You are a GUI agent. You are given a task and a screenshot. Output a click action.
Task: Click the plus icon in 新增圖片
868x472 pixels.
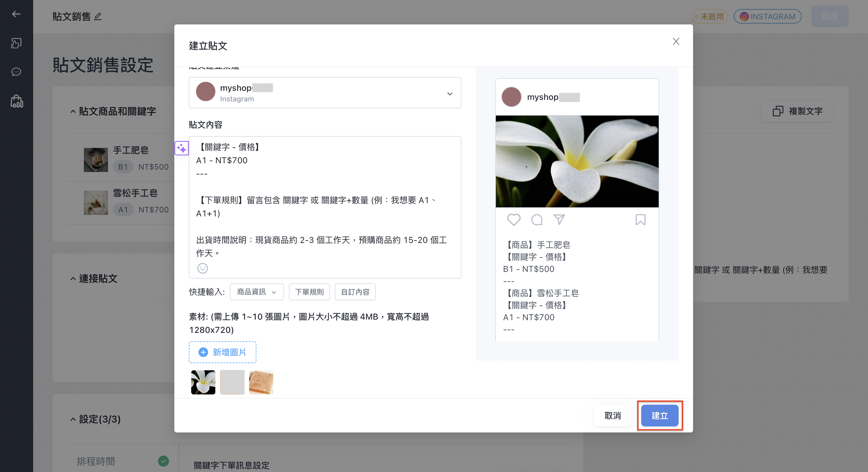(x=203, y=352)
